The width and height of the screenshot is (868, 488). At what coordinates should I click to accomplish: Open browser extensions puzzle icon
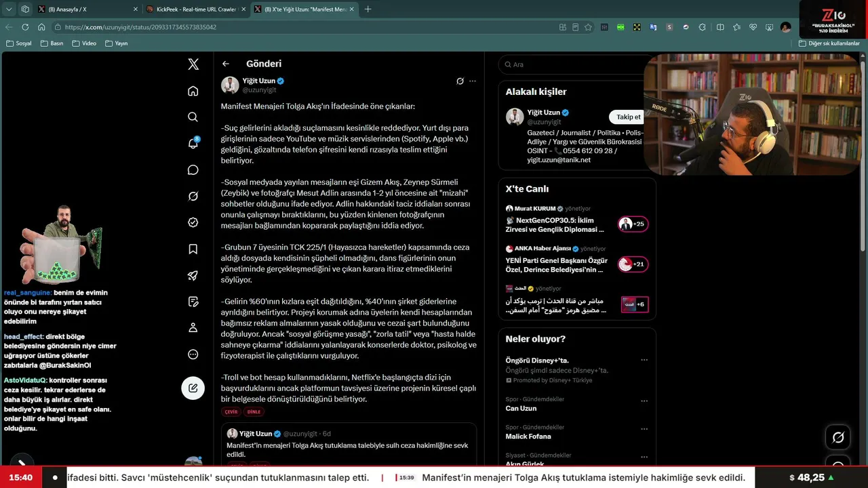(702, 27)
